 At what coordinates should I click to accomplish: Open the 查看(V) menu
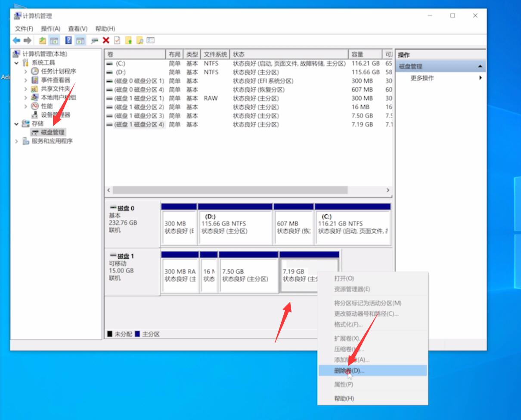pos(78,29)
